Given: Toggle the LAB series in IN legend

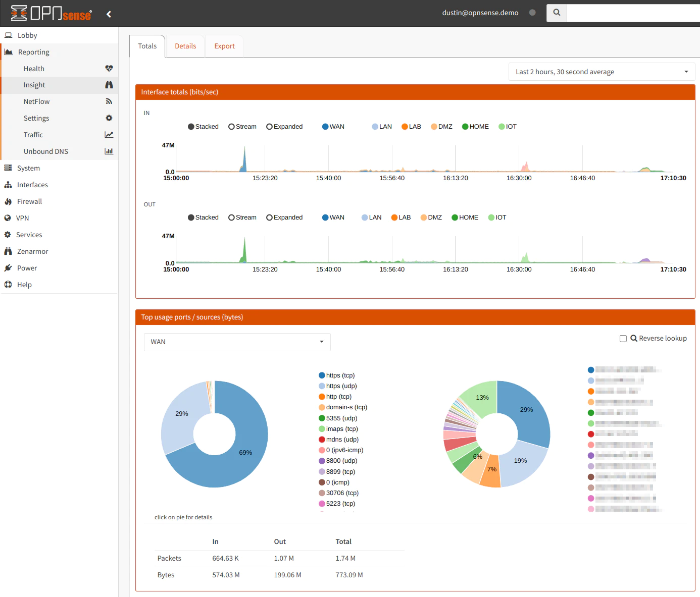Looking at the screenshot, I should [411, 127].
